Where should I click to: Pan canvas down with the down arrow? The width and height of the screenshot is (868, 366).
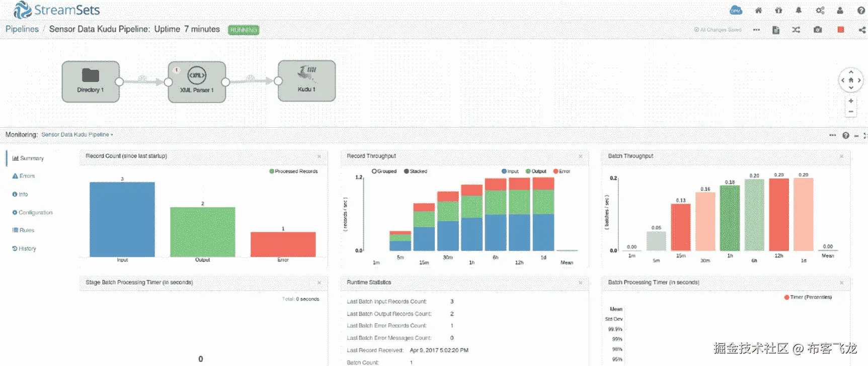(851, 87)
